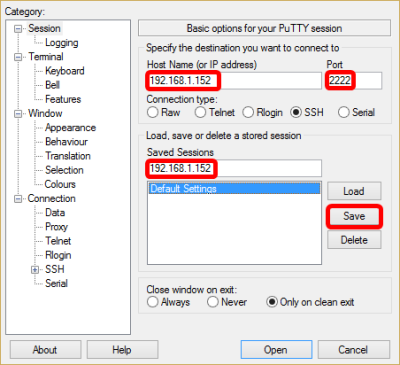The width and height of the screenshot is (400, 365).
Task: Open the About dialog
Action: (45, 350)
